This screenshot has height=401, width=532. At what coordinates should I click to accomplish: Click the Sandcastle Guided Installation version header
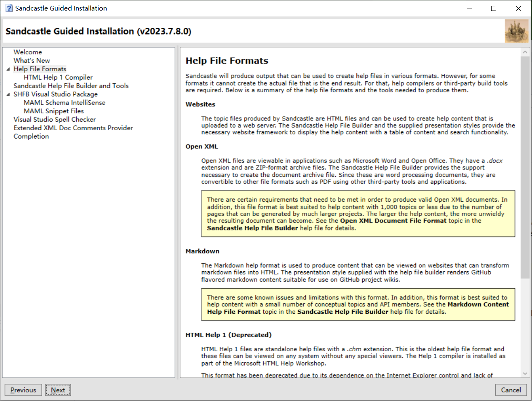click(x=99, y=31)
